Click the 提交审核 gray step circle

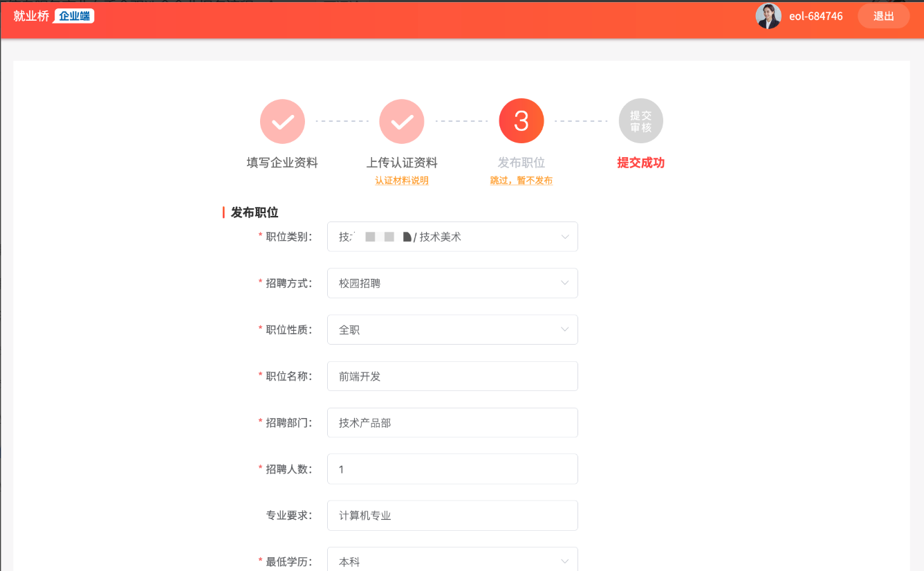pyautogui.click(x=640, y=121)
